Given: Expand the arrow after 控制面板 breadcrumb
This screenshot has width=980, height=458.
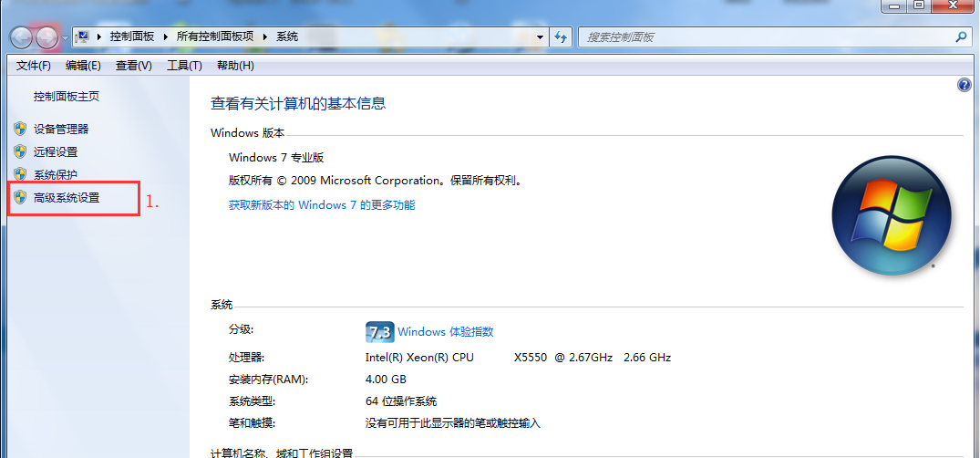Looking at the screenshot, I should [166, 36].
